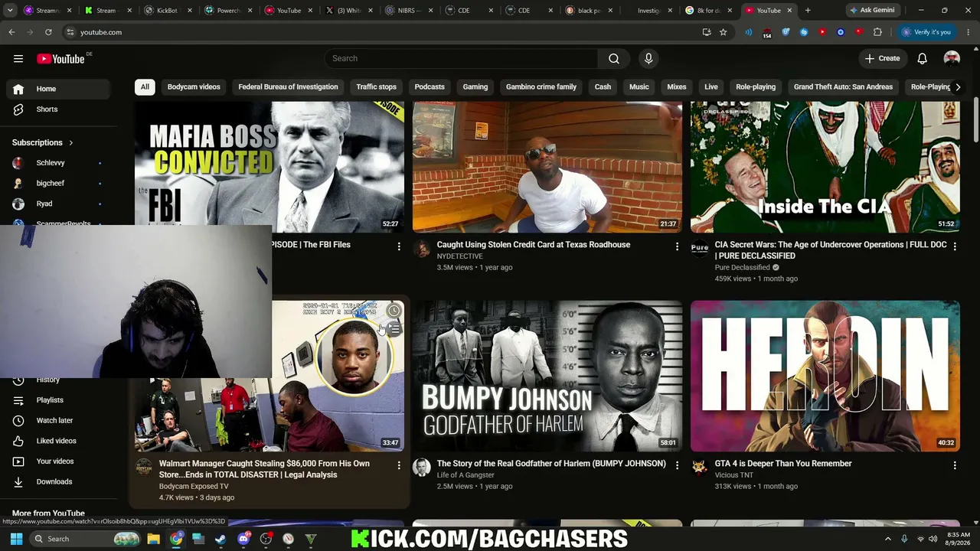Add Walmart Manager video to Watch later
Viewport: 980px width, 551px height.
[x=394, y=311]
